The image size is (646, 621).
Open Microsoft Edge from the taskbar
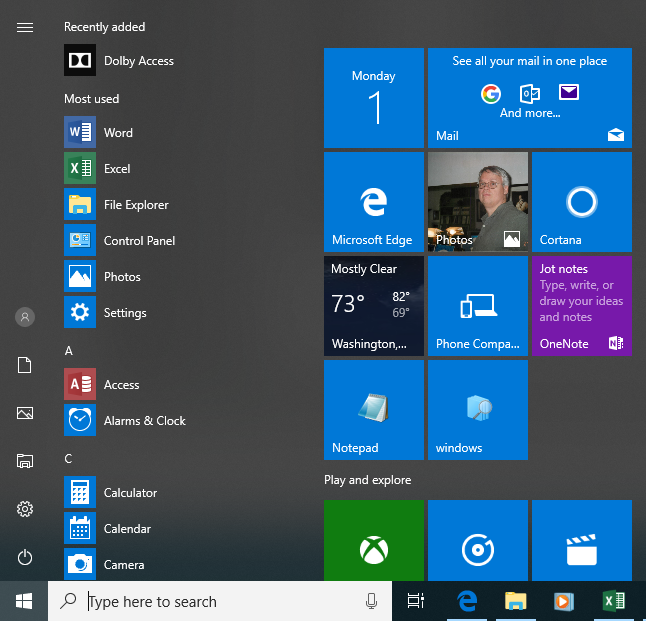pos(467,601)
